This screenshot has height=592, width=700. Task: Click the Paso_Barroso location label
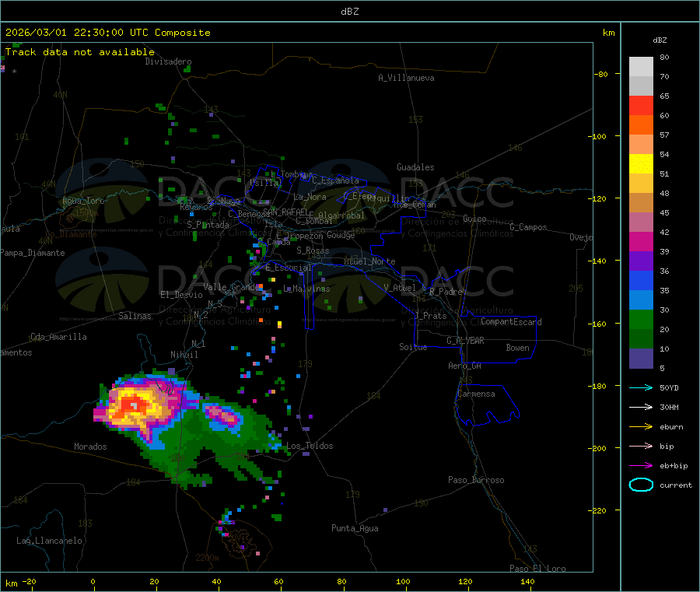tap(476, 480)
